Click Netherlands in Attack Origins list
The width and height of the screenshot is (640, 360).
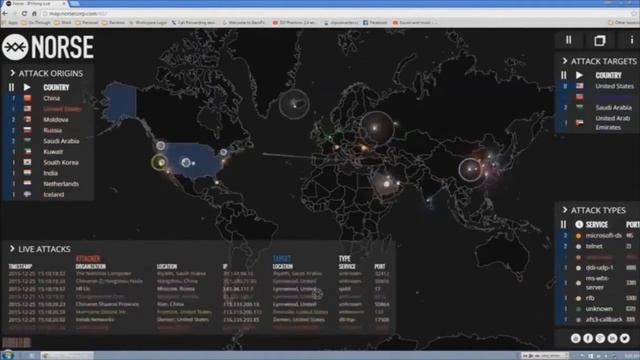click(x=61, y=184)
